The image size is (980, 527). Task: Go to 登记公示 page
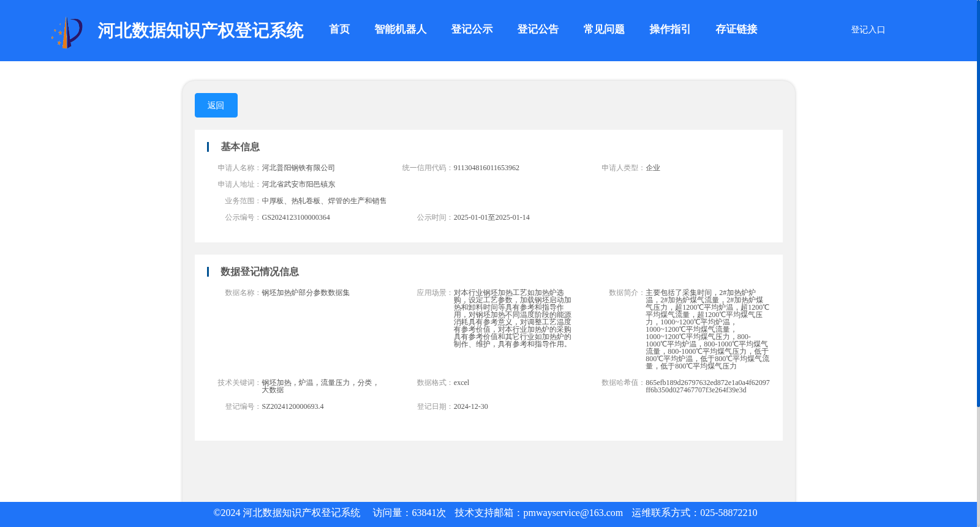472,29
